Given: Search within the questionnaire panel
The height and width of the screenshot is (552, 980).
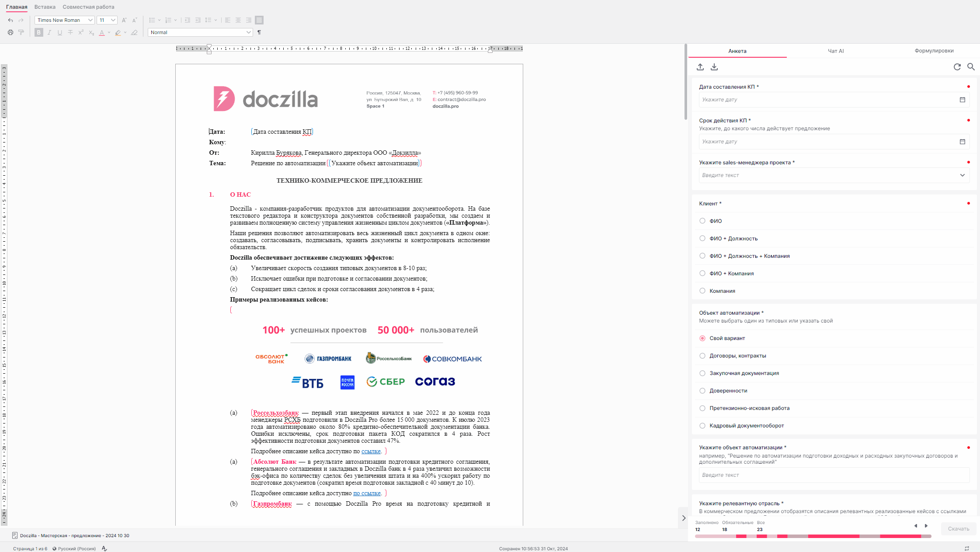Looking at the screenshot, I should pos(971,67).
